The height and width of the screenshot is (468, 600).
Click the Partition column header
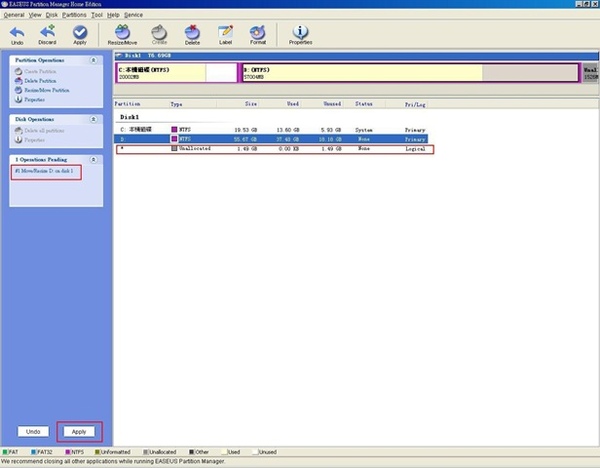click(127, 104)
